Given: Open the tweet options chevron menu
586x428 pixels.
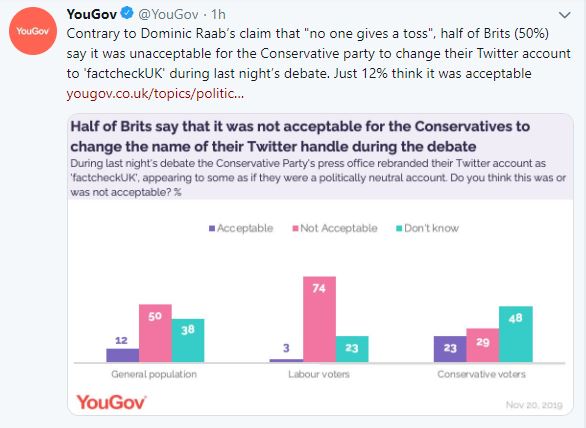Looking at the screenshot, I should click(564, 15).
